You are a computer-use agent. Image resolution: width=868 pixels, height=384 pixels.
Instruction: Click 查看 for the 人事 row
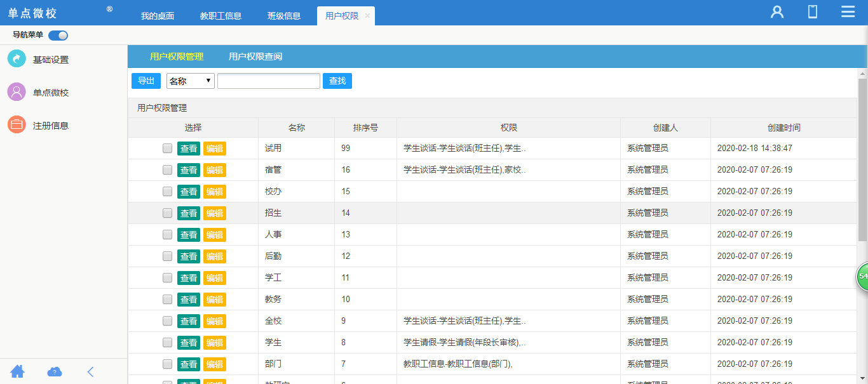coord(189,235)
